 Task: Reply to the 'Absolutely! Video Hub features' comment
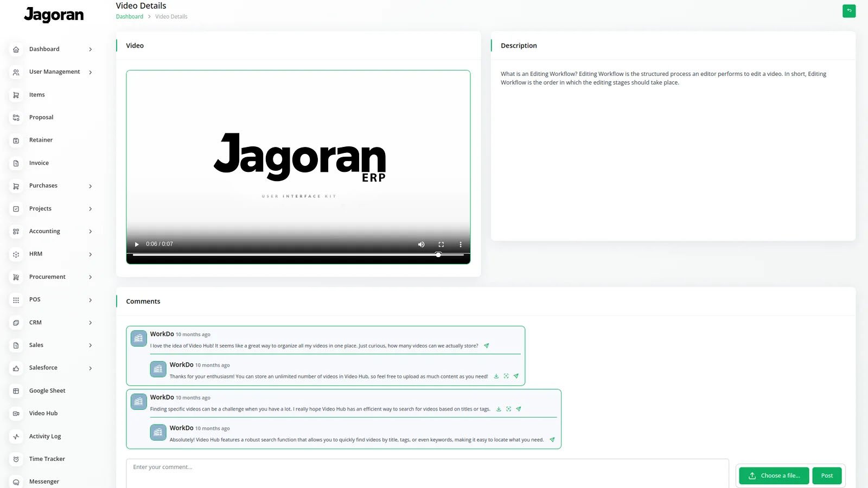(x=552, y=440)
